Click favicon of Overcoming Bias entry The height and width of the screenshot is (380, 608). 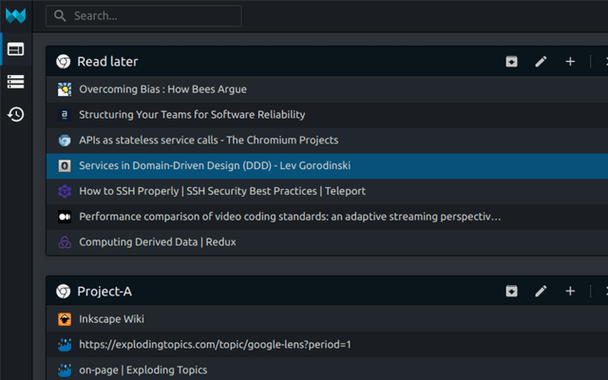point(64,89)
